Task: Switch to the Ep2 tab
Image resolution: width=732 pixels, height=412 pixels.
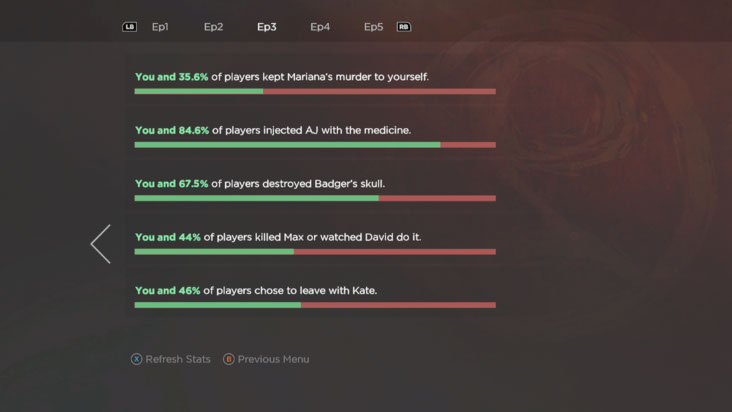Action: pos(213,27)
